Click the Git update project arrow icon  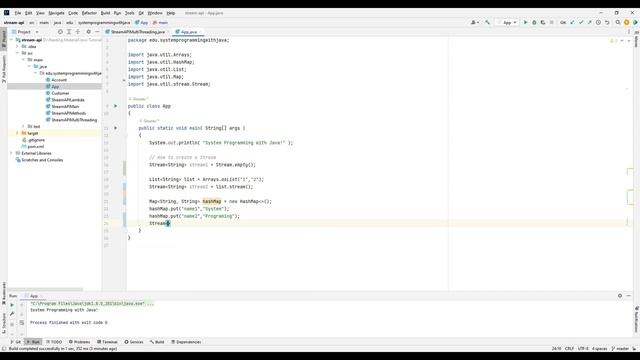coord(572,22)
